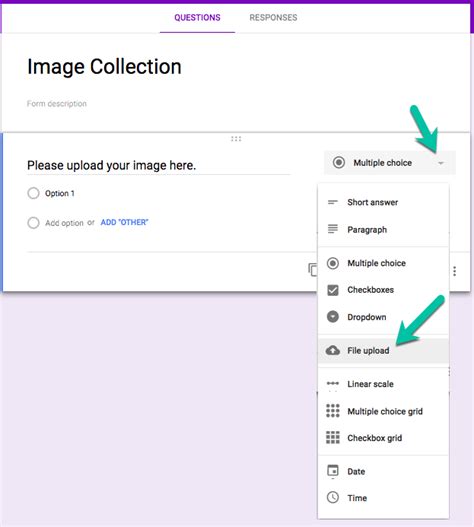Viewport: 474px width, 527px height.
Task: Click the Short answer lines icon
Action: click(x=333, y=202)
